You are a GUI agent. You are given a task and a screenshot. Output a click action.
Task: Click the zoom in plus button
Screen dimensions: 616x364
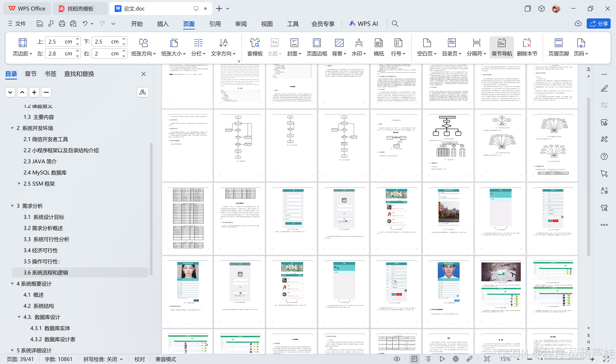point(592,359)
